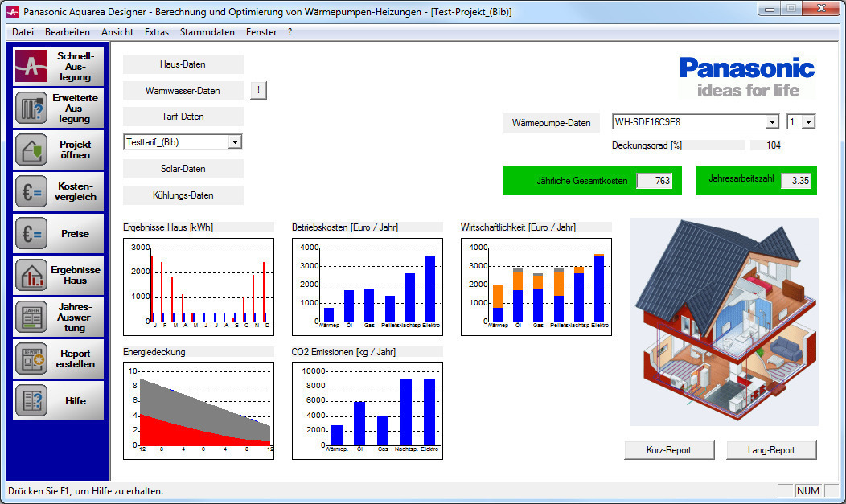This screenshot has height=504, width=846.
Task: Click the Wärmepumpe-Daten button
Action: click(552, 123)
